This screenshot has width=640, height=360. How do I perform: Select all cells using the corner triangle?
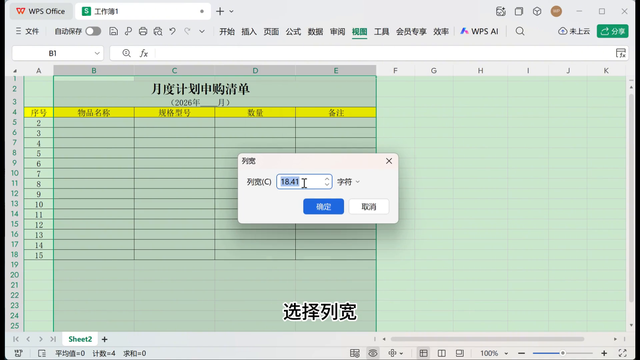[15, 71]
